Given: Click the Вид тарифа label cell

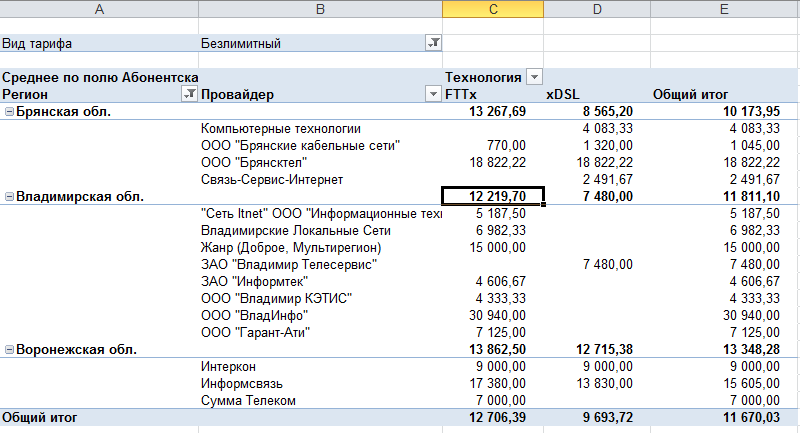Looking at the screenshot, I should pos(99,43).
